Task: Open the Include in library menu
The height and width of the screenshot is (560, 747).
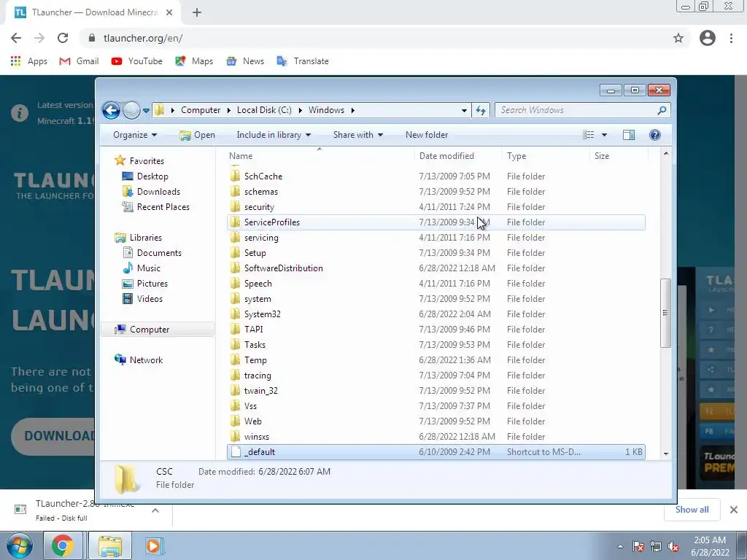Action: point(274,135)
